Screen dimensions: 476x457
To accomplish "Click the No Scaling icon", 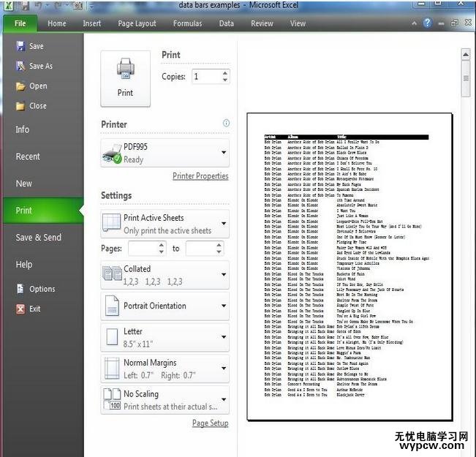I will (x=112, y=399).
